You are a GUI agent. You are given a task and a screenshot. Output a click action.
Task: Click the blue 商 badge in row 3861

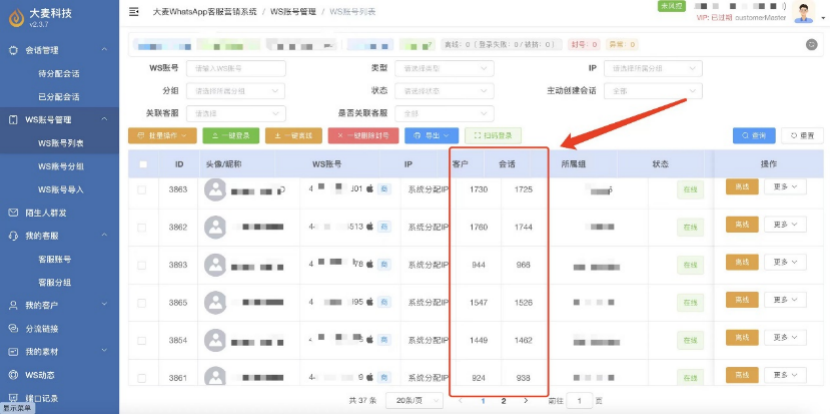[x=384, y=377]
